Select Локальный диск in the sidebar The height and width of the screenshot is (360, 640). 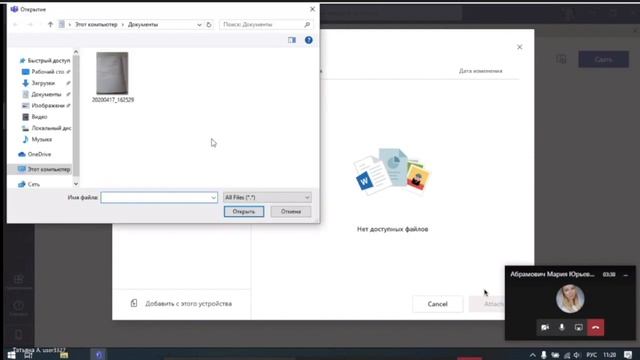[x=46, y=128]
